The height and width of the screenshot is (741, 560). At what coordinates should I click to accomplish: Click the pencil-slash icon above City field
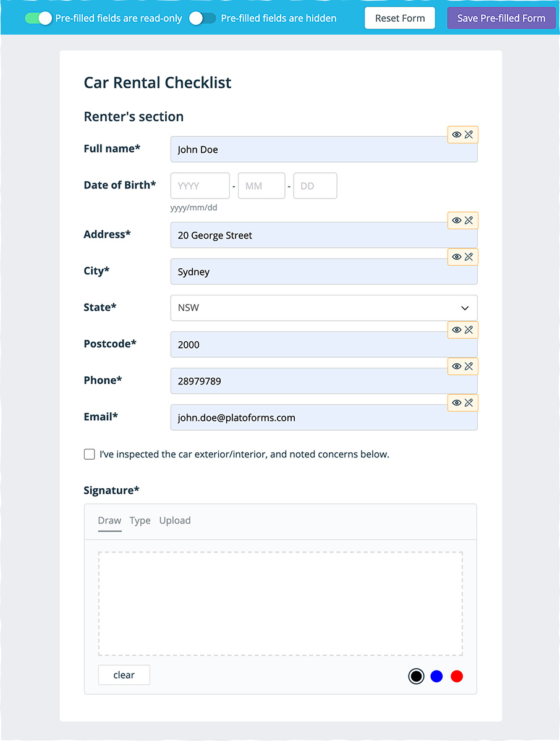click(469, 257)
